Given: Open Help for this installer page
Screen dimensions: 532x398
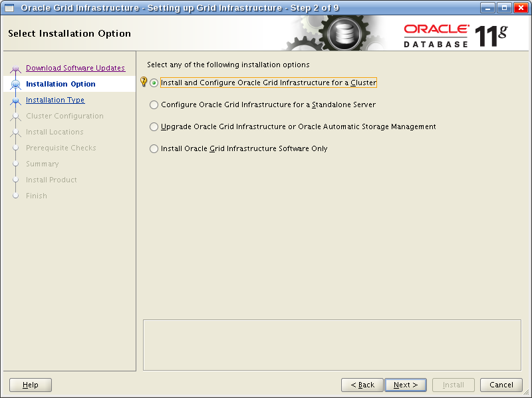Looking at the screenshot, I should [31, 385].
